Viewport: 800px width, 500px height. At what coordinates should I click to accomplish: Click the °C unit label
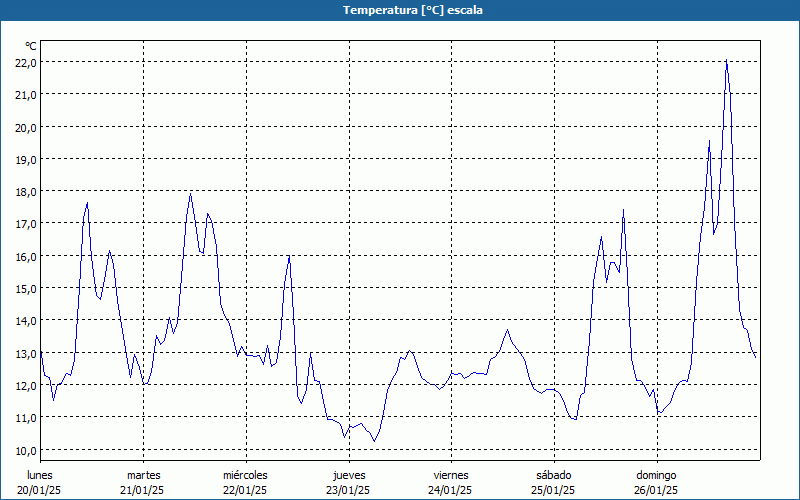pos(31,46)
